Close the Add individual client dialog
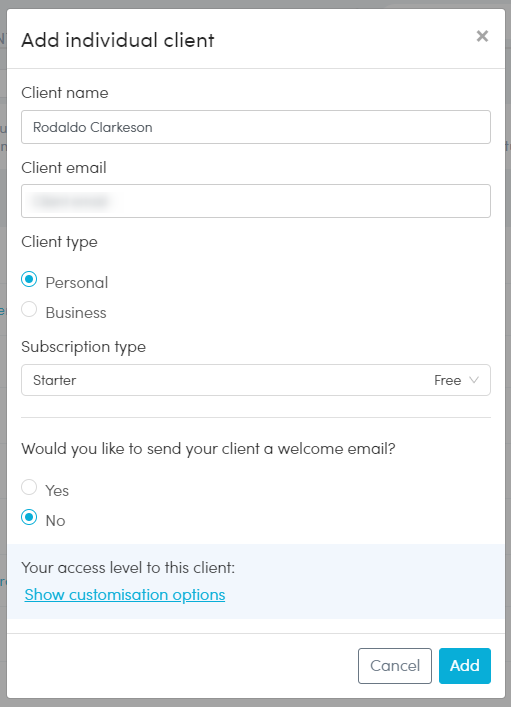 click(482, 36)
